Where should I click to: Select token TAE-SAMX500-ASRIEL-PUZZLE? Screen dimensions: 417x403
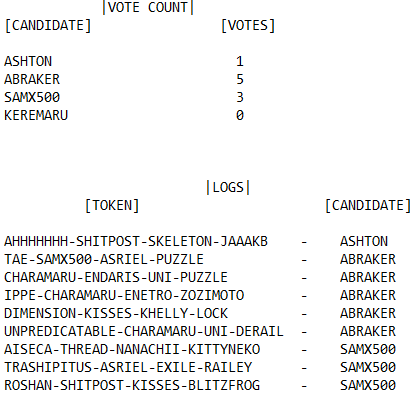[x=104, y=259]
